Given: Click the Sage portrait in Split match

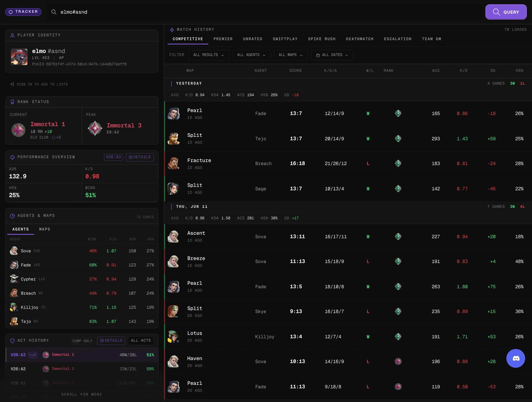Looking at the screenshot, I should (x=173, y=189).
